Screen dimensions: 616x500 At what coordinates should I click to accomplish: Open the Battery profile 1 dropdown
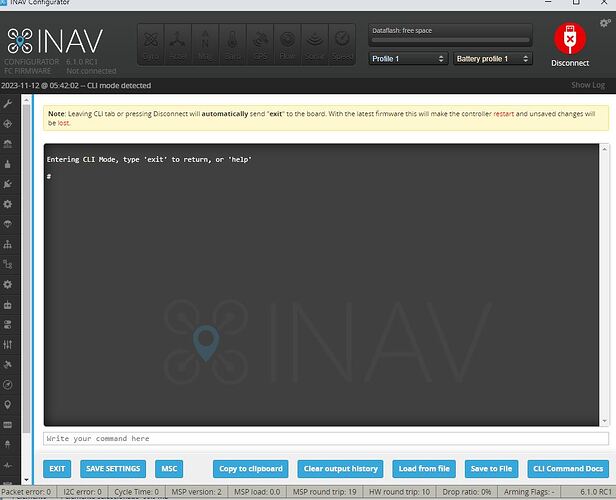(x=493, y=59)
